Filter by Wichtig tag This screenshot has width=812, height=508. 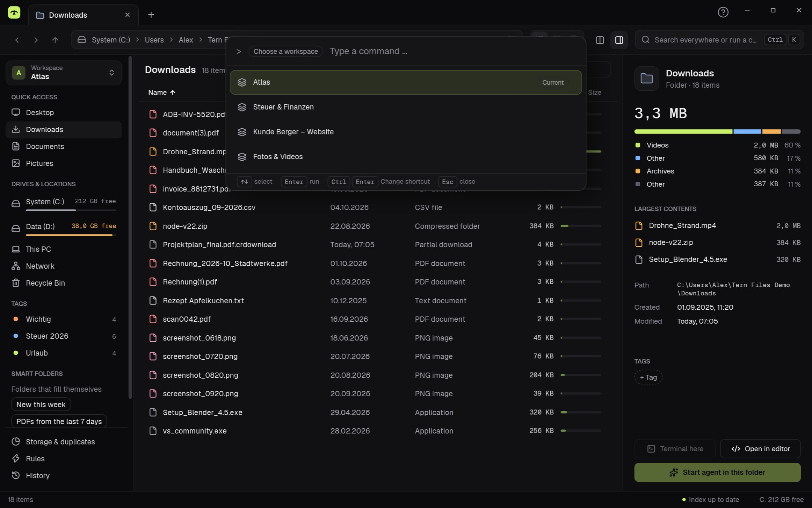click(x=64, y=319)
